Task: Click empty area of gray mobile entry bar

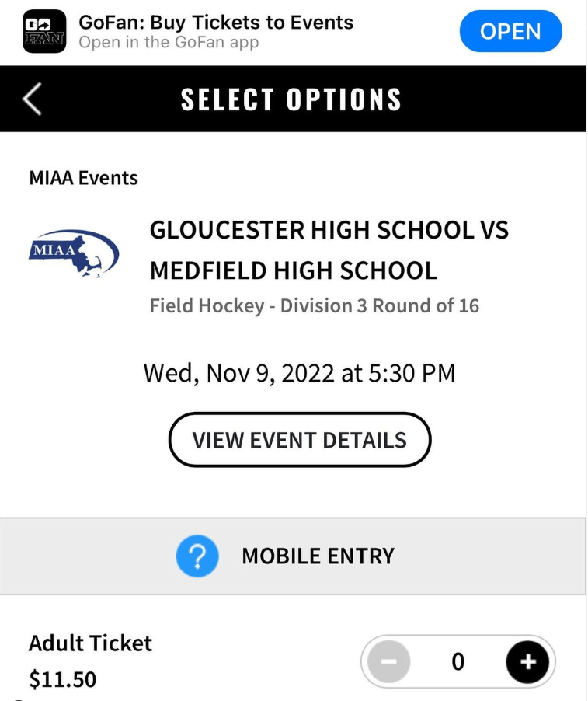Action: 489,556
